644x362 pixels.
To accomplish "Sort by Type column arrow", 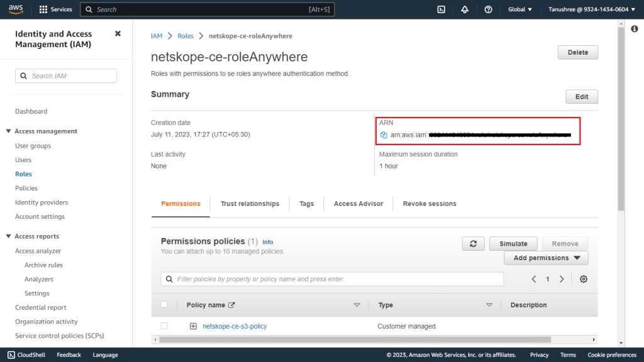I will pyautogui.click(x=489, y=305).
